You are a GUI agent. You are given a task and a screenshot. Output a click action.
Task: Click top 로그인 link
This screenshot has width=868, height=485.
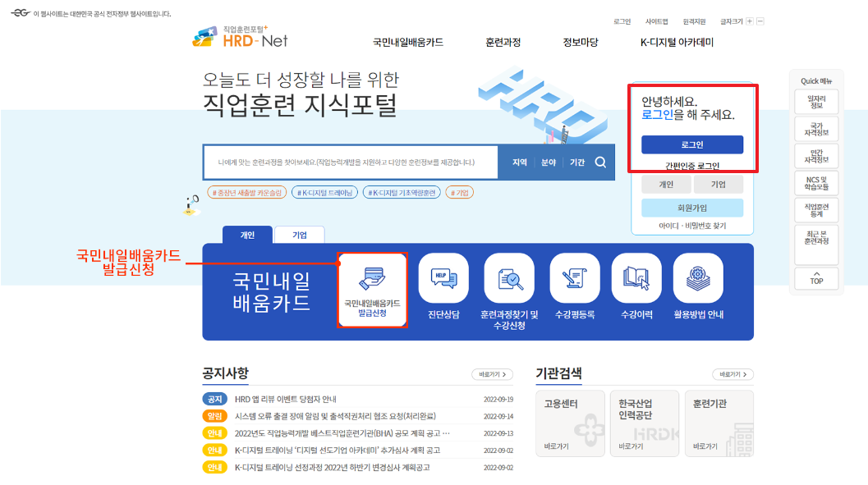tap(622, 21)
